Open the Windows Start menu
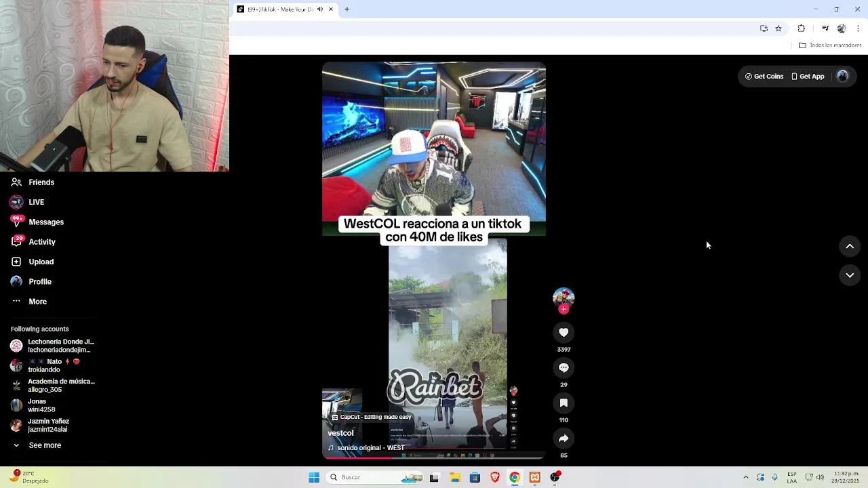 314,477
